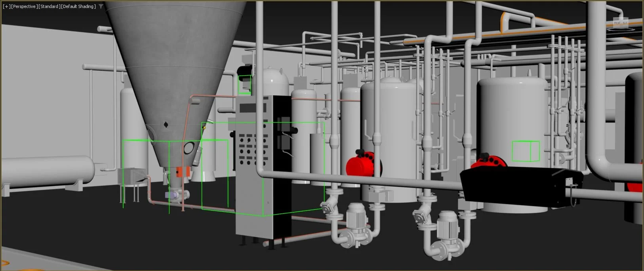Open the Perspective point-of-view viewport menu

coord(25,6)
